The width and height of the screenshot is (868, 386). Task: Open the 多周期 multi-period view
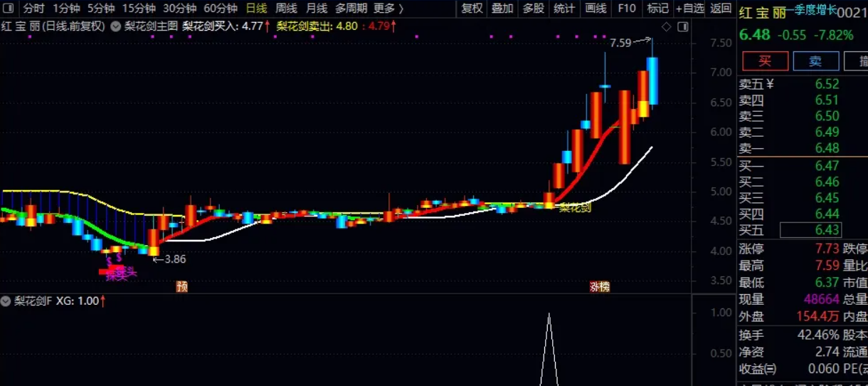click(351, 9)
